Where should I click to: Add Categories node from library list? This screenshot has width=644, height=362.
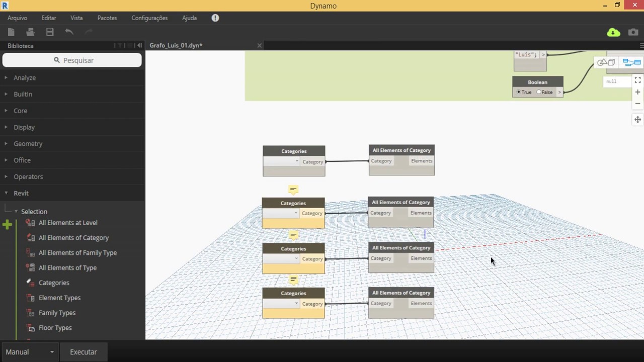[54, 283]
